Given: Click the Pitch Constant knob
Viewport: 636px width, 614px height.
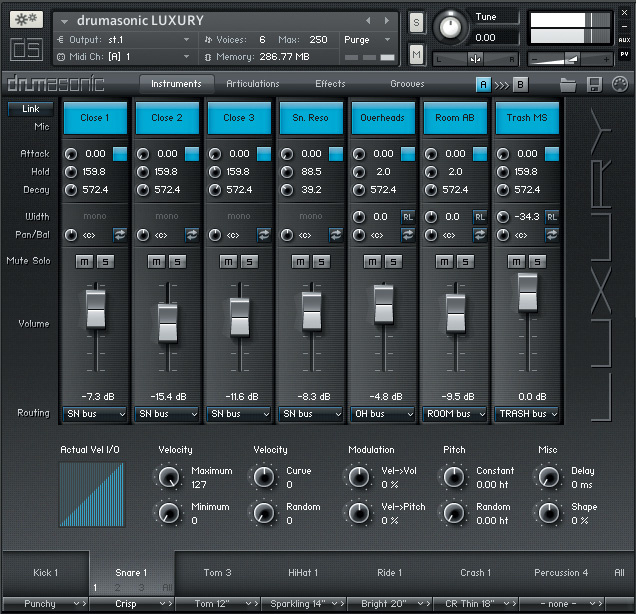Looking at the screenshot, I should click(x=454, y=477).
